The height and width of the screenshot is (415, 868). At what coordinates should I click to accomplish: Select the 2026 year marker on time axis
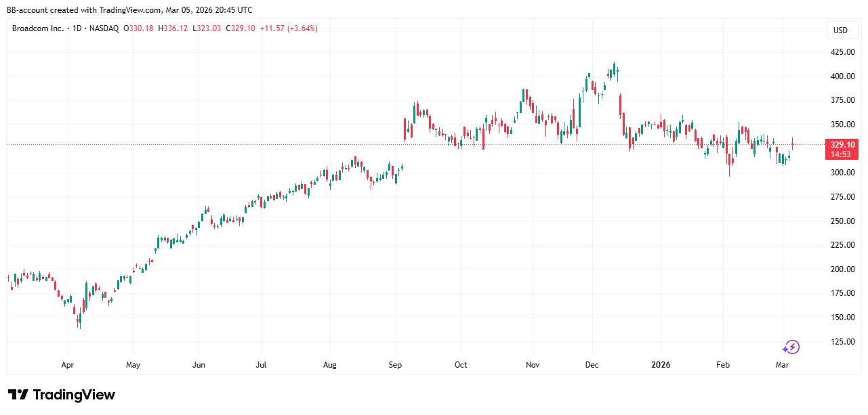tap(660, 365)
